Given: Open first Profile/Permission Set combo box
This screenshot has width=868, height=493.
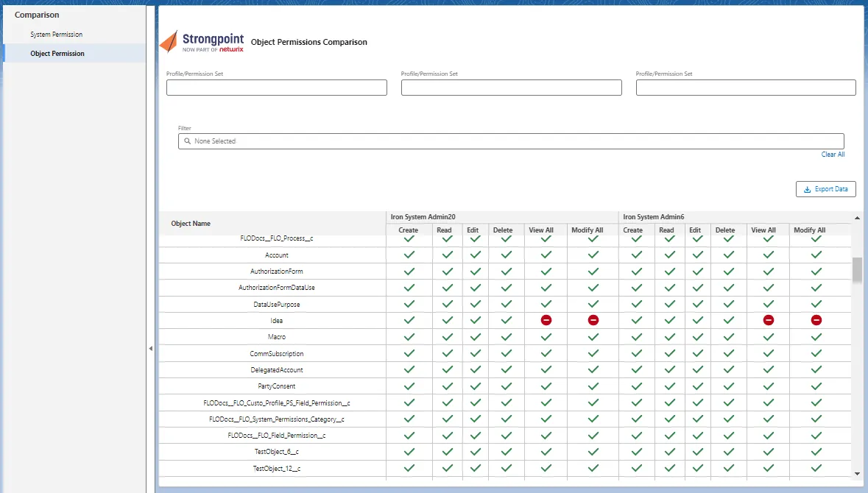Looking at the screenshot, I should pos(277,88).
